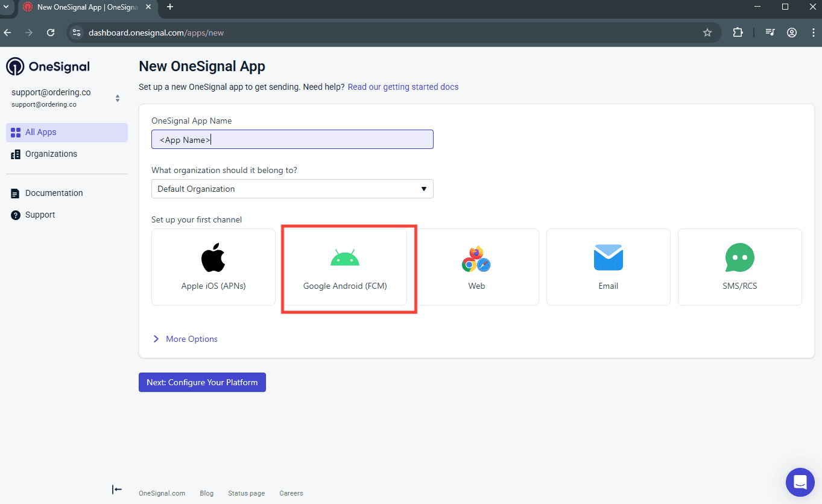Select the Apple iOS (APNs) channel card
The height and width of the screenshot is (504, 822).
[213, 267]
